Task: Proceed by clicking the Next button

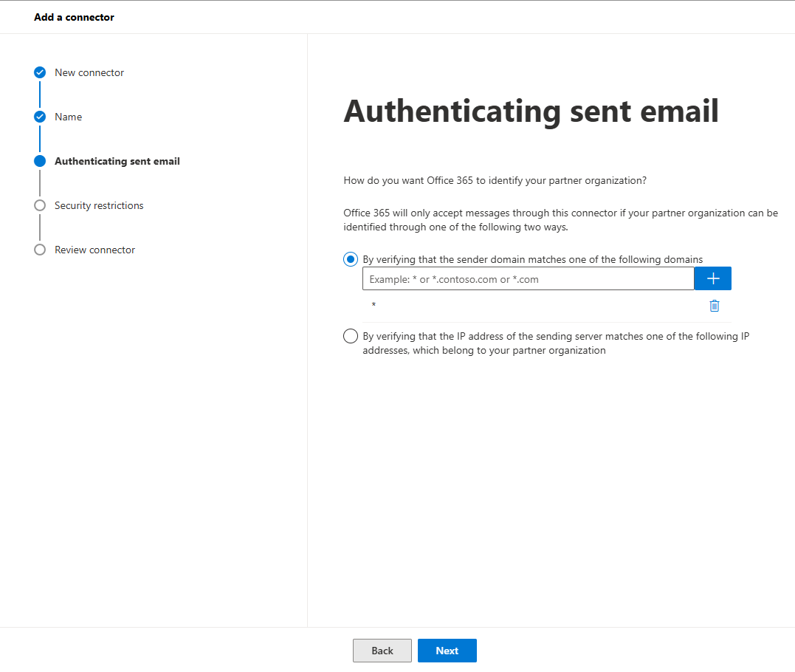Action: click(447, 651)
